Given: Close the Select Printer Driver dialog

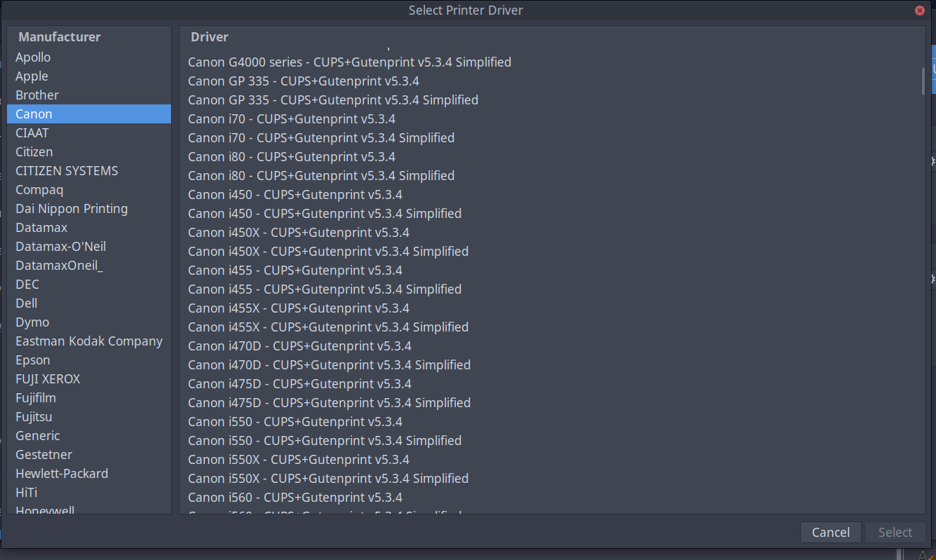Looking at the screenshot, I should coord(919,11).
